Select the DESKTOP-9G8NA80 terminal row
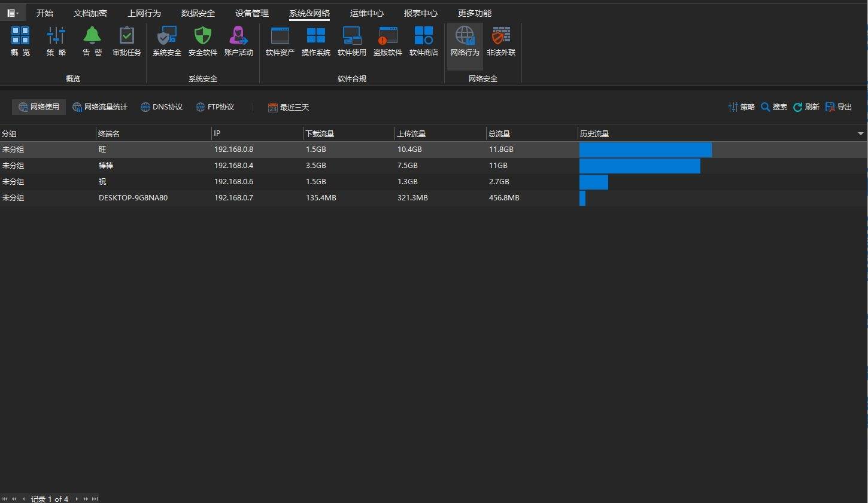The width and height of the screenshot is (868, 503). 433,198
